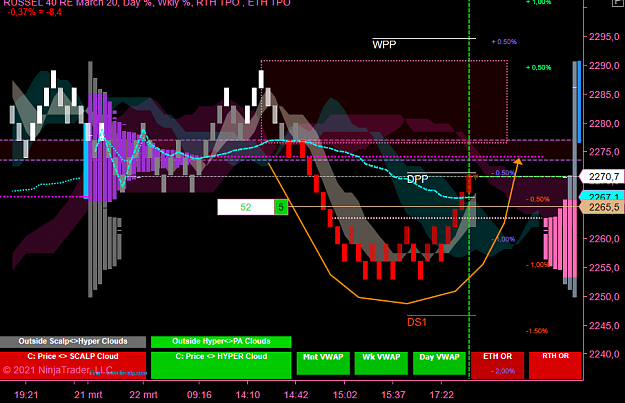The height and width of the screenshot is (403, 625).
Task: Click the 2240,0 price axis label
Action: tap(604, 354)
